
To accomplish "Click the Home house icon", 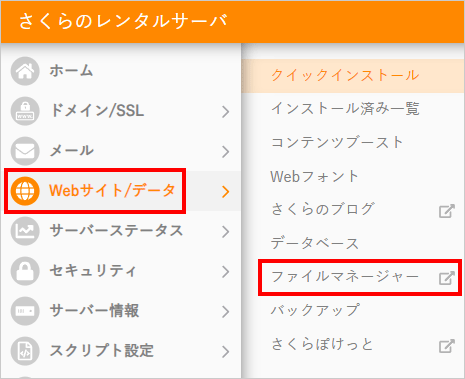I will pos(25,71).
